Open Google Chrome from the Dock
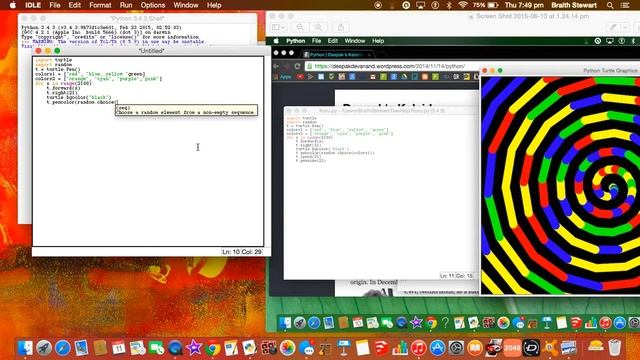 click(x=213, y=348)
